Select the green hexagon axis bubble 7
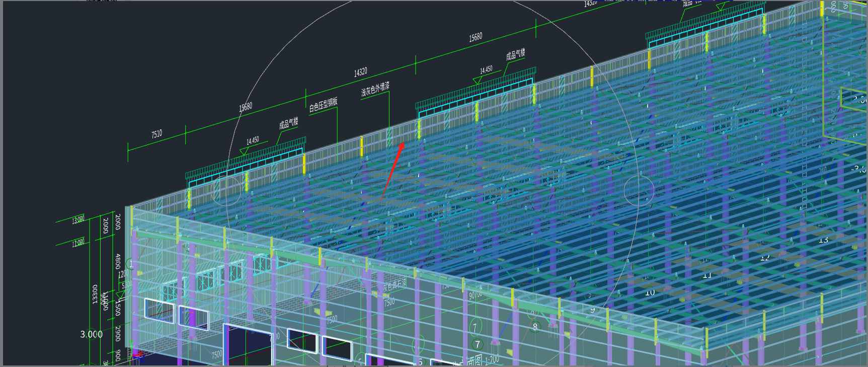The width and height of the screenshot is (868, 367). click(478, 345)
